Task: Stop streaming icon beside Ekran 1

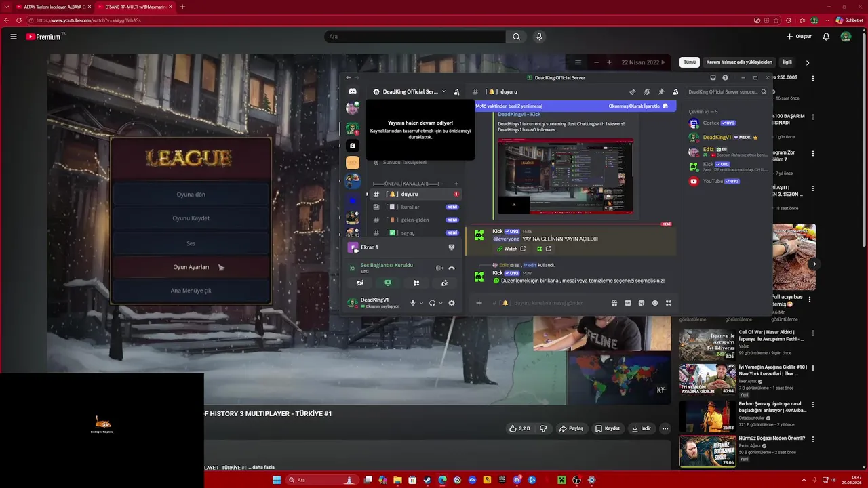Action: [x=452, y=247]
